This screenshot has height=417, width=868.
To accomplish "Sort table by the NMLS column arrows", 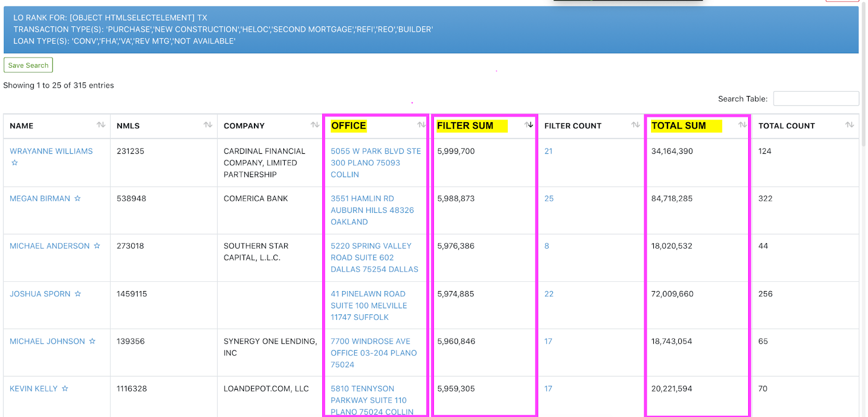I will point(208,125).
